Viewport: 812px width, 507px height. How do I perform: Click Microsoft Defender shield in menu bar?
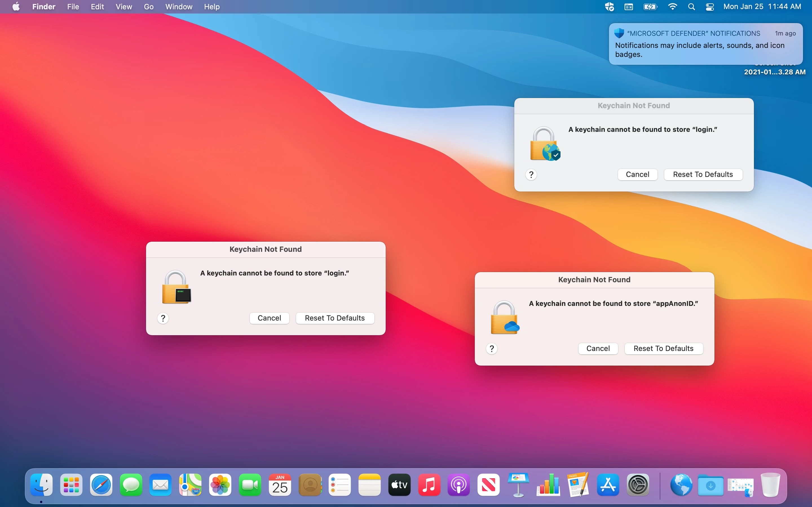[x=609, y=7]
